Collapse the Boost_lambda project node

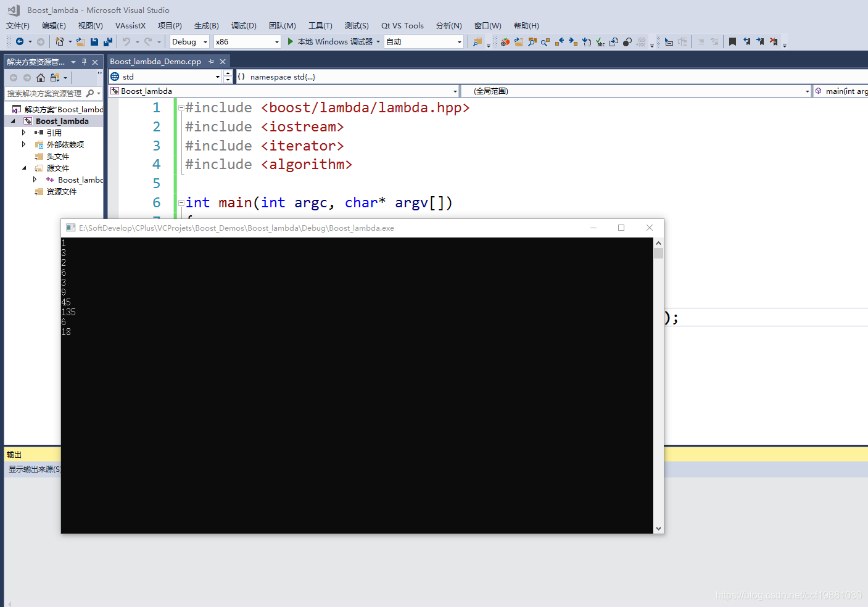(13, 121)
